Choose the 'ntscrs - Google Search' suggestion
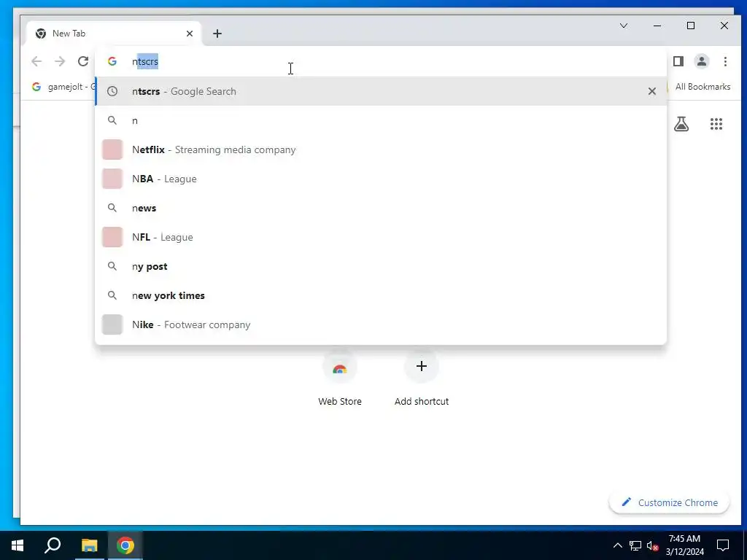747x560 pixels. 381,91
